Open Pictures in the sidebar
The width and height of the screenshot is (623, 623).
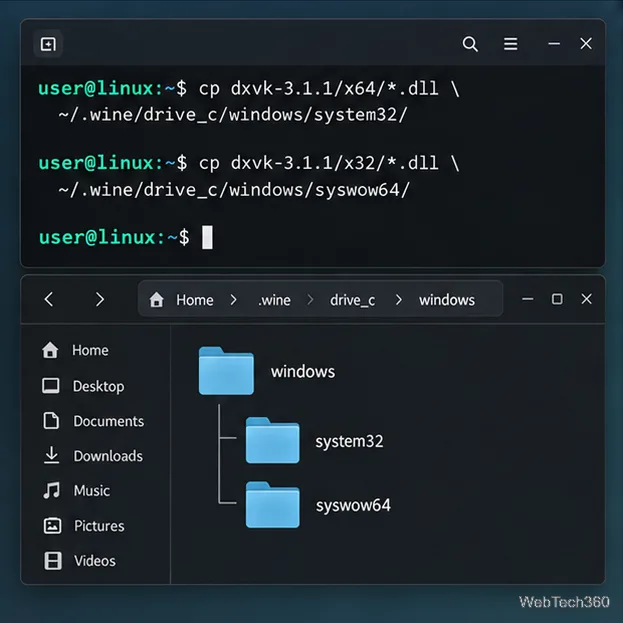(x=99, y=526)
